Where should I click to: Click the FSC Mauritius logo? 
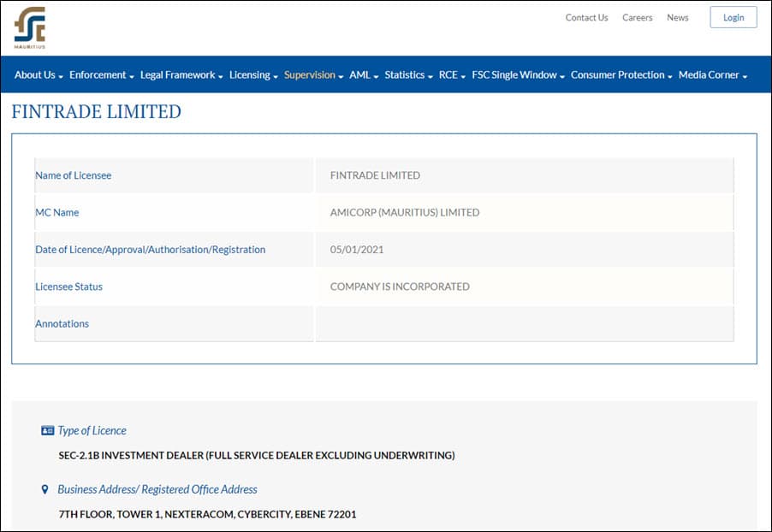[x=30, y=27]
